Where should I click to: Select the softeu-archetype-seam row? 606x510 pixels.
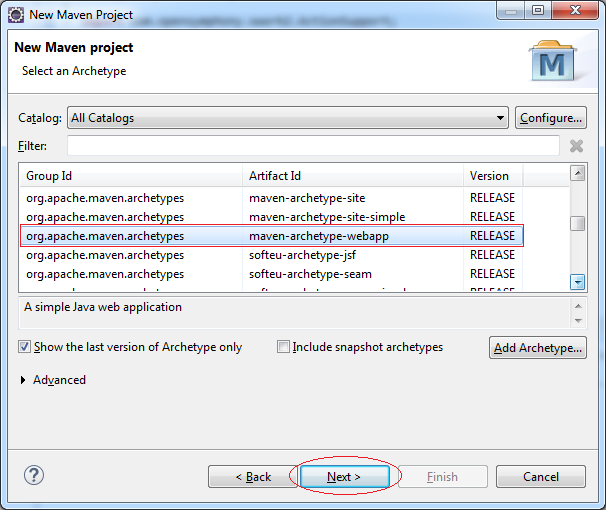pos(272,274)
